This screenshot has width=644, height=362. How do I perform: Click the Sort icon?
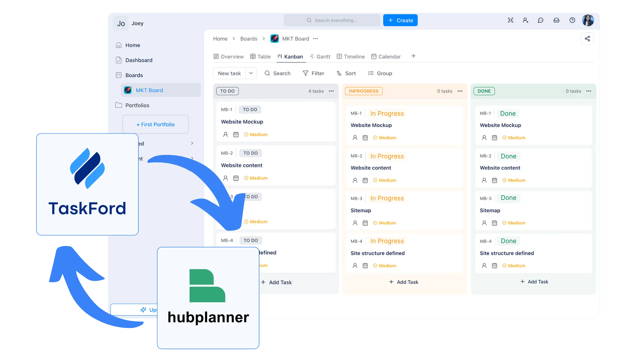339,73
